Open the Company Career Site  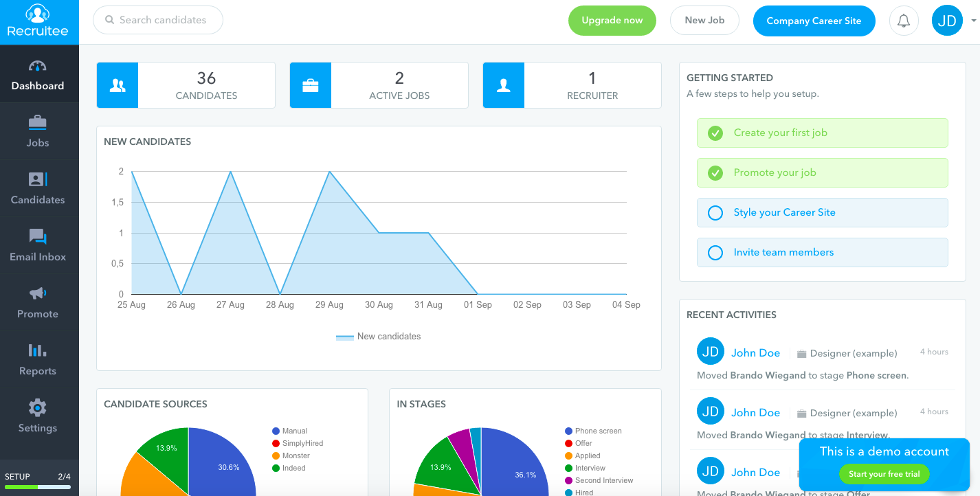pyautogui.click(x=814, y=21)
